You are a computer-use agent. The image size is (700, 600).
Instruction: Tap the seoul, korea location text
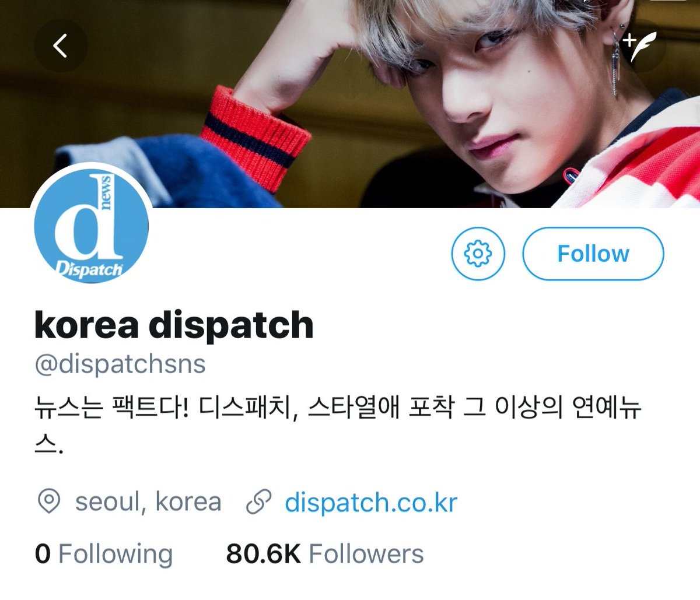pyautogui.click(x=148, y=501)
